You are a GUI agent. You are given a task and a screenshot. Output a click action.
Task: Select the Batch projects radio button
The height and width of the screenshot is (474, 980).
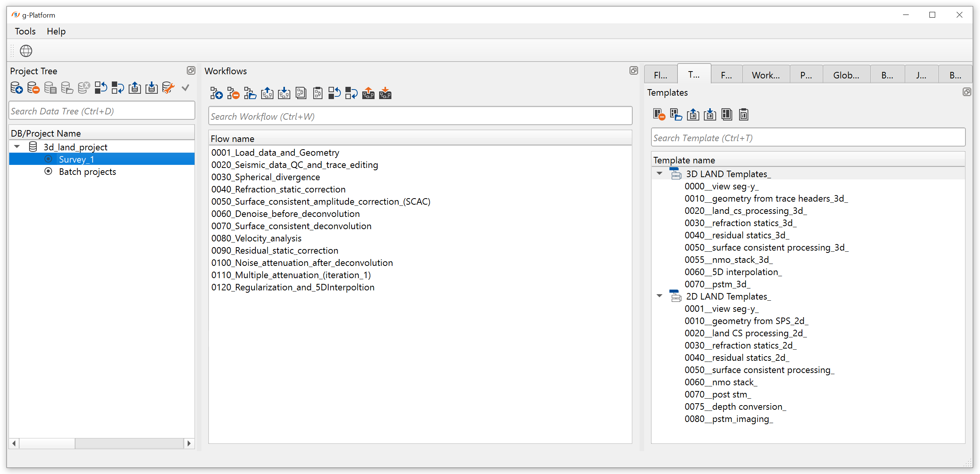48,171
